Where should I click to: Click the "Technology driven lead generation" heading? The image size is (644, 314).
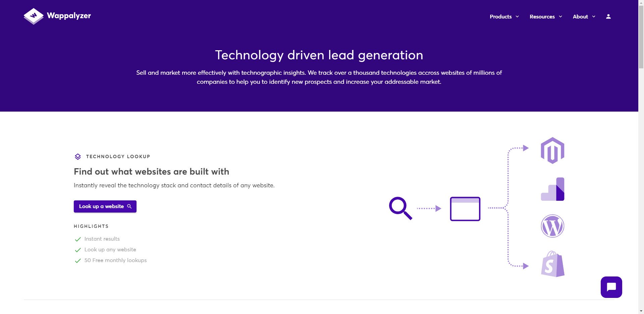(319, 55)
